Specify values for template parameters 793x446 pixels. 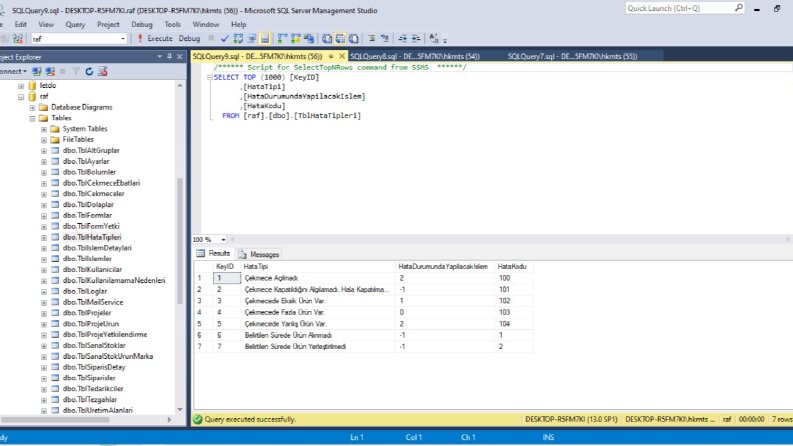tap(434, 38)
